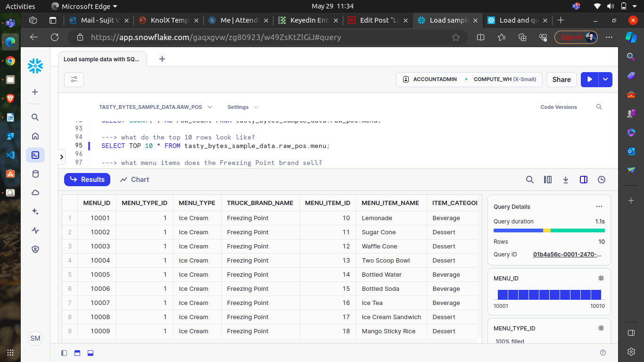The width and height of the screenshot is (644, 362).
Task: Toggle the columns display icon above results
Action: point(548,180)
